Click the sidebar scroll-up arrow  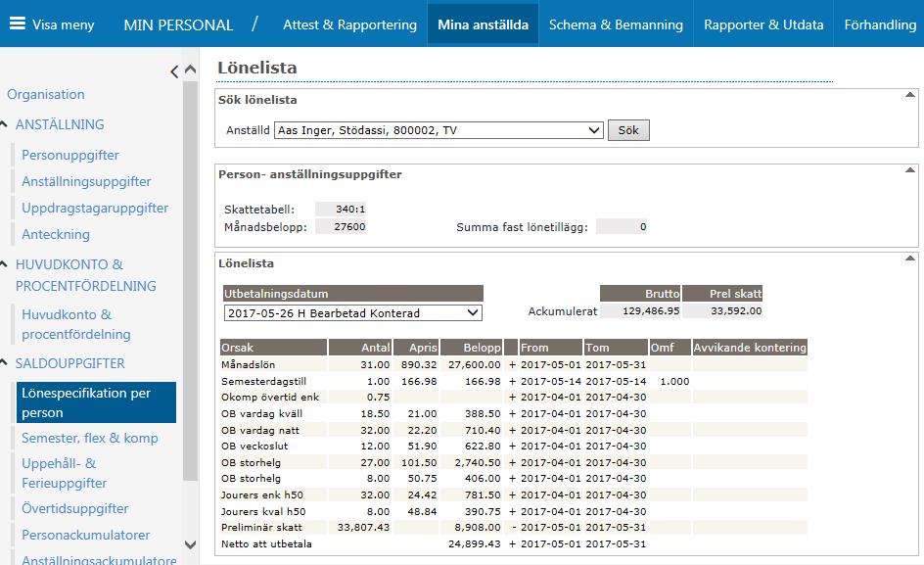[190, 70]
